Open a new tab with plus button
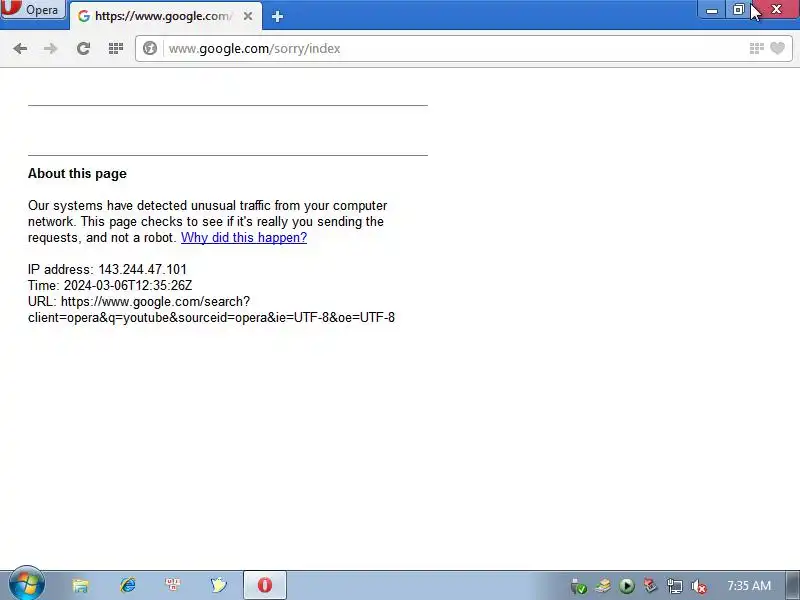Screen dimensions: 800x600 point(277,17)
